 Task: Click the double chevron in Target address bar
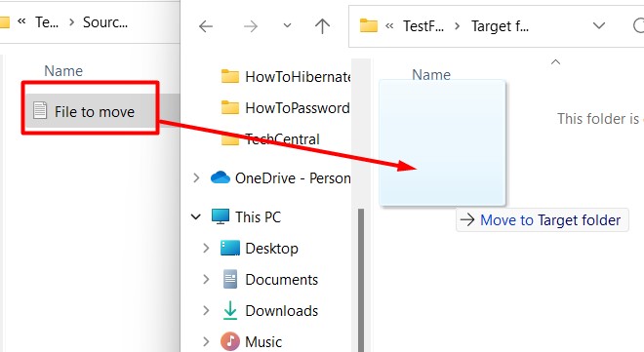point(389,26)
